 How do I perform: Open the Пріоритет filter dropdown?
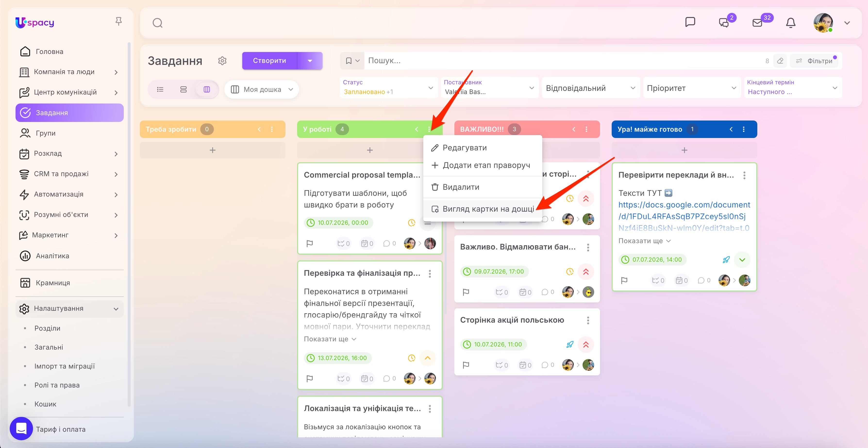click(x=692, y=88)
